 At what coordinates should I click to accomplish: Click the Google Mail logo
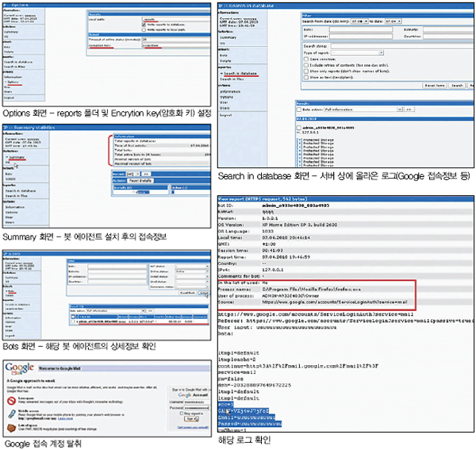(x=20, y=368)
